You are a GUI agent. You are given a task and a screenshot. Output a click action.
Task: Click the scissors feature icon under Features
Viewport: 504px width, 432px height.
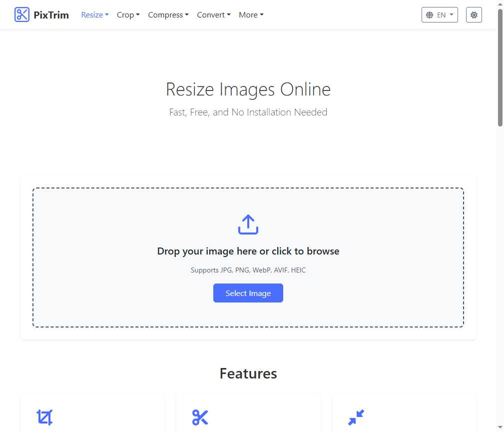click(200, 417)
